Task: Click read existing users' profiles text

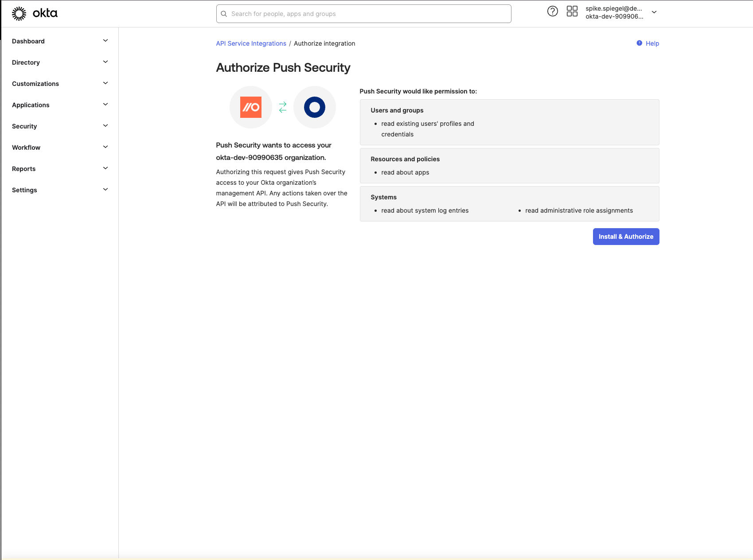Action: [x=428, y=129]
